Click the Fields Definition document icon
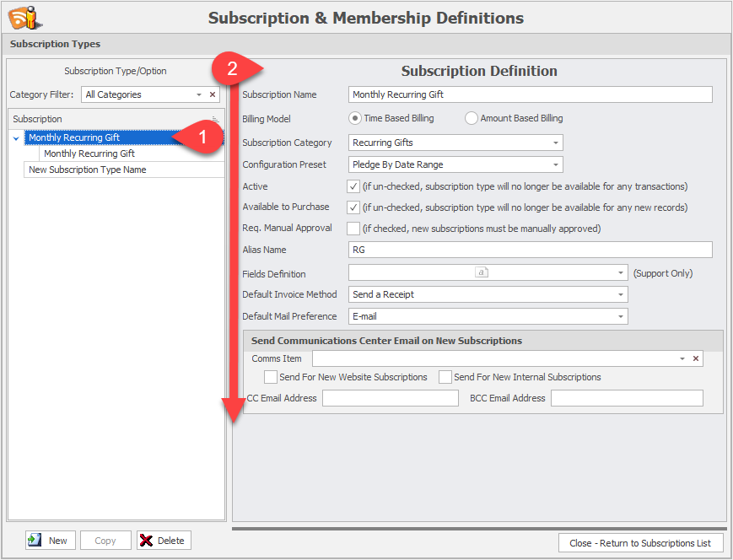 tap(482, 272)
